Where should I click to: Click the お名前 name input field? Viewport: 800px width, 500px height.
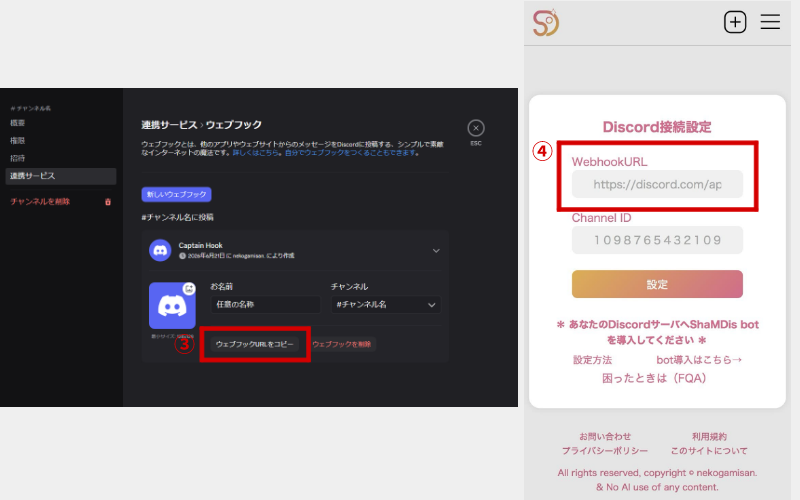(x=265, y=305)
